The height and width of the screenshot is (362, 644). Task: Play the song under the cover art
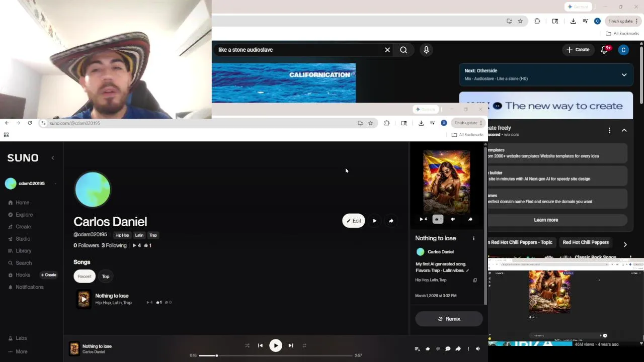point(424,219)
